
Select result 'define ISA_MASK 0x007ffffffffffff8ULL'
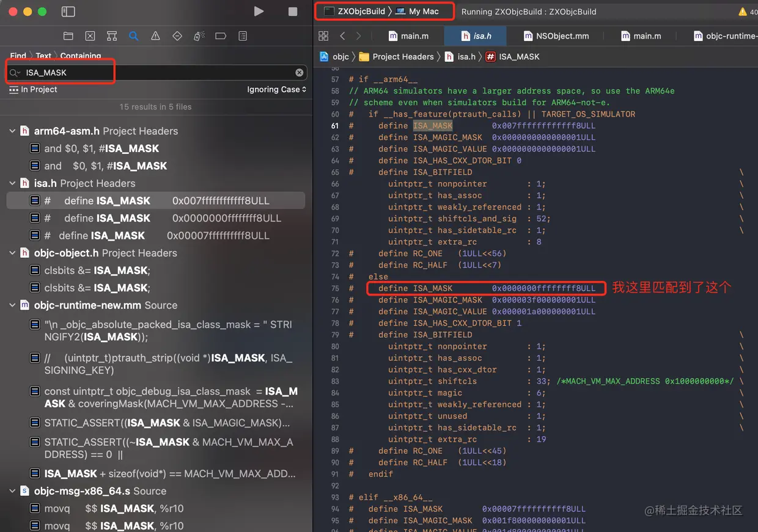[x=156, y=201]
